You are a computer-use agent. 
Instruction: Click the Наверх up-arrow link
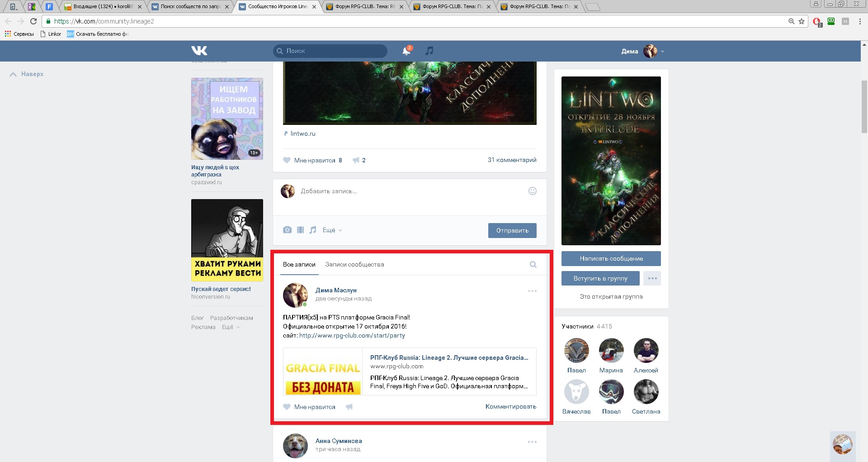click(27, 74)
